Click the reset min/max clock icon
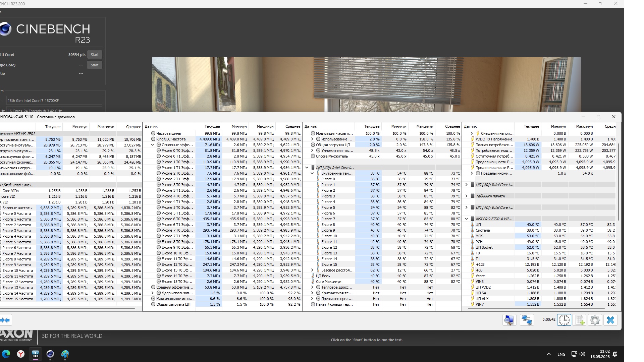Viewport: 644px width, 362px height. (564, 320)
